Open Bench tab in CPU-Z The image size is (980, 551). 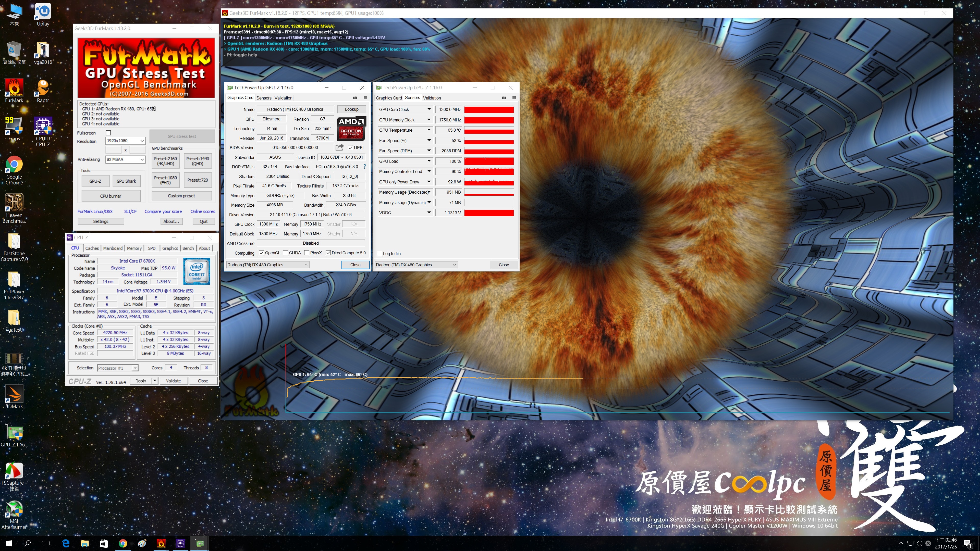(x=188, y=248)
